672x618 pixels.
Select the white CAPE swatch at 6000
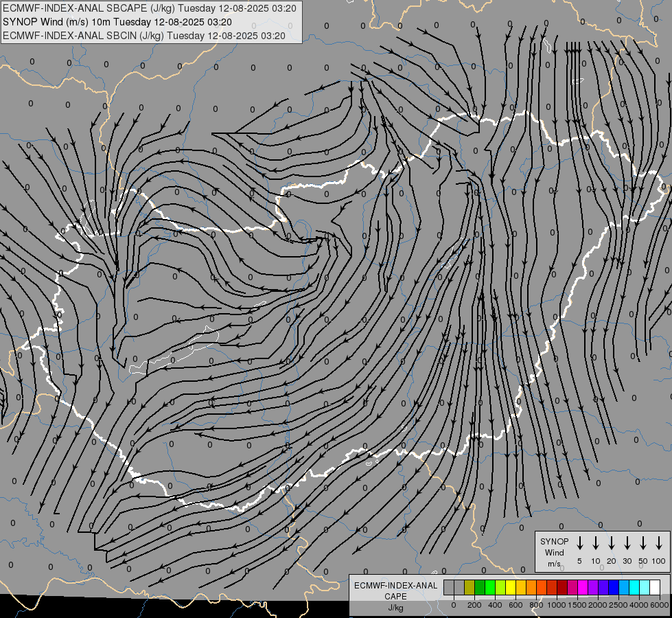point(656,587)
